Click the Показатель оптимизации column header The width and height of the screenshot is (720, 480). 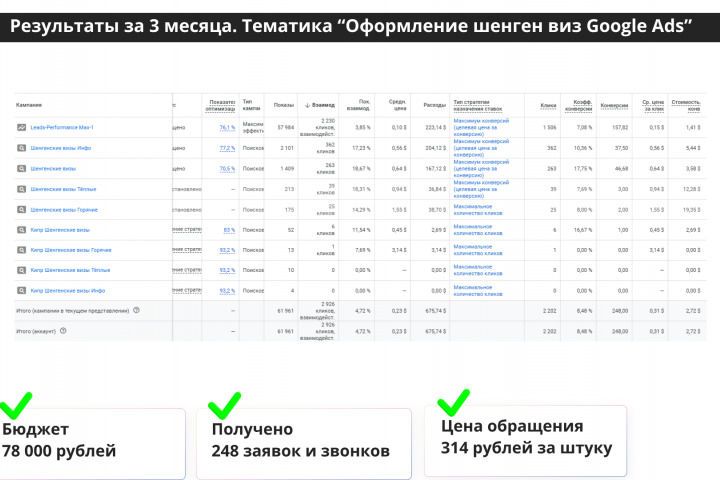pyautogui.click(x=220, y=105)
